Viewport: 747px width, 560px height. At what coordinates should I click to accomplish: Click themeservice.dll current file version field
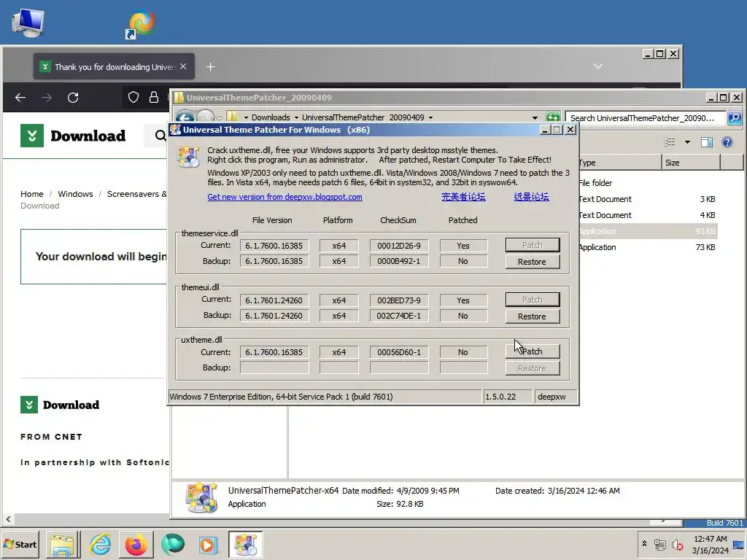pyautogui.click(x=274, y=246)
